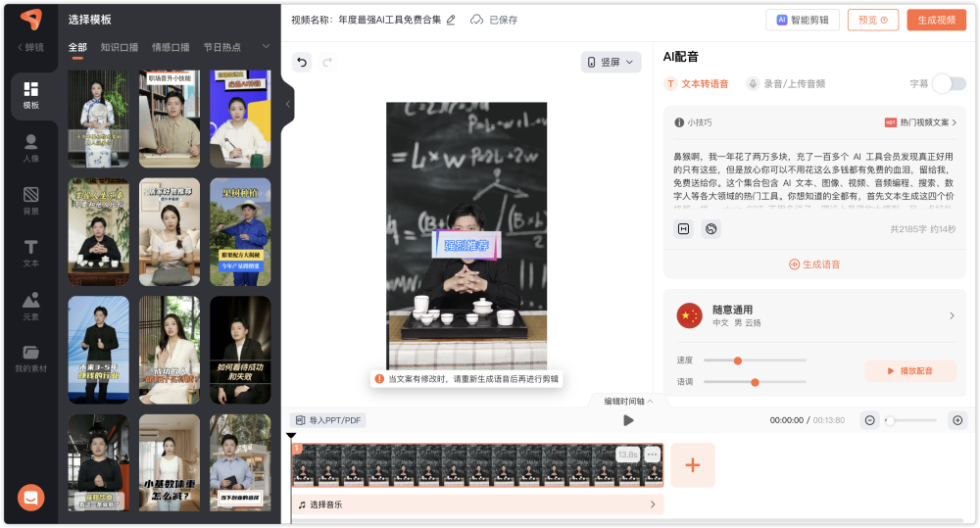Adjust the 语调 pitch slider
980x528 pixels.
[x=755, y=382]
